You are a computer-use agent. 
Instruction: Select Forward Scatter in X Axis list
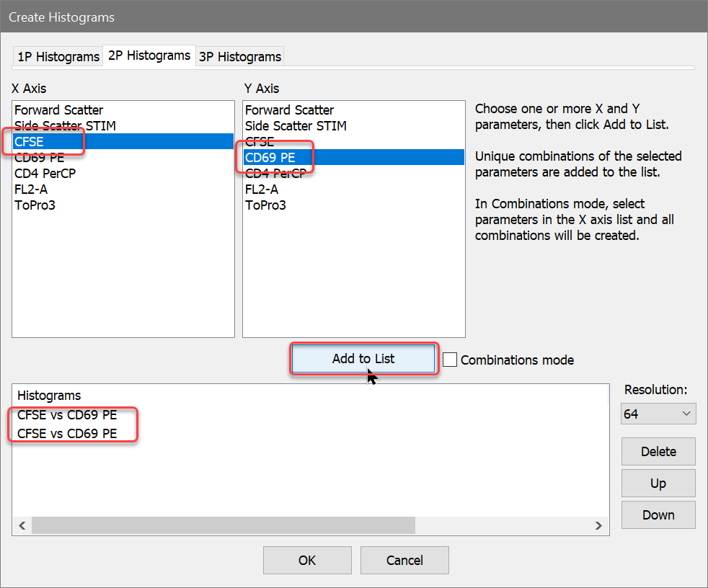[59, 110]
